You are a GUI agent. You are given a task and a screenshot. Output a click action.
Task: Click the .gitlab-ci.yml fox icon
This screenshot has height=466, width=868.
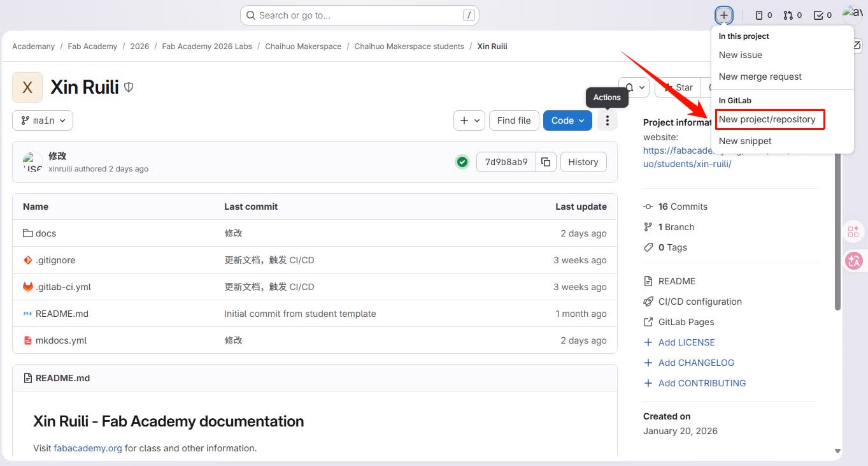pyautogui.click(x=28, y=287)
